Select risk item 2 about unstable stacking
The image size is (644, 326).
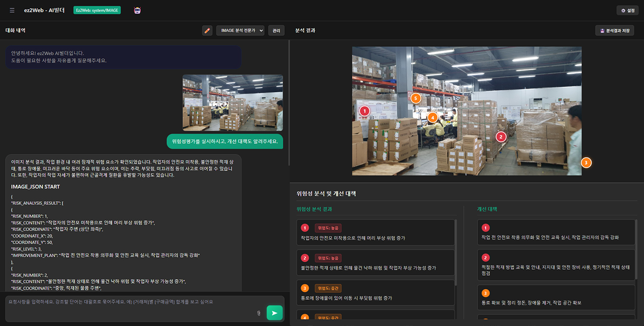pyautogui.click(x=375, y=263)
